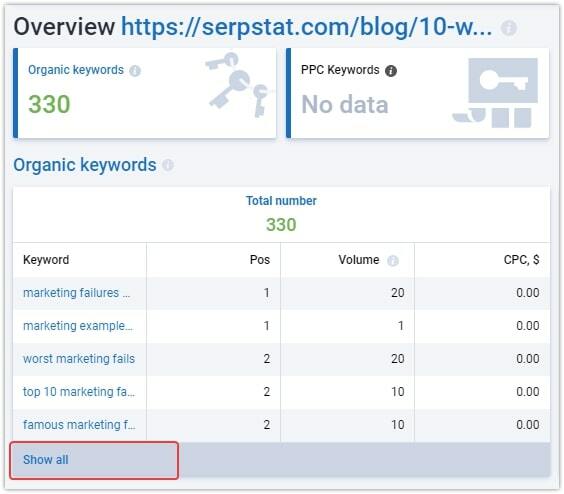Open 'worst marketing fails' keyword link
This screenshot has height=494, width=564.
click(x=79, y=359)
